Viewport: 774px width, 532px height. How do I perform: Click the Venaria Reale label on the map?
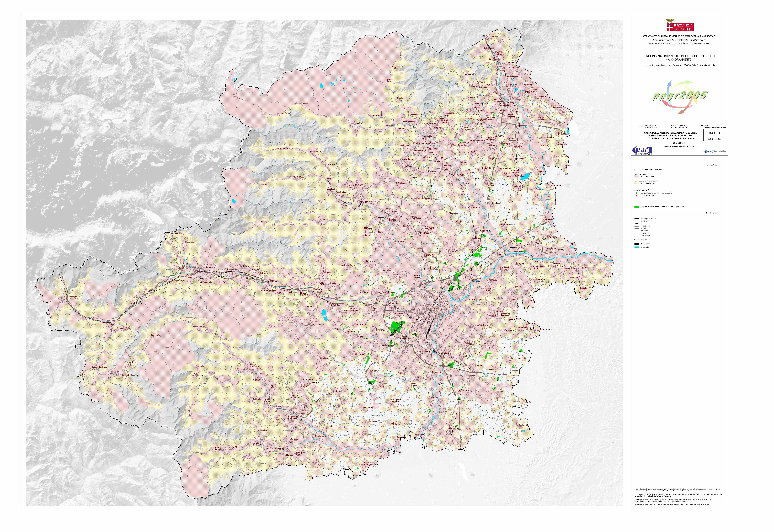pyautogui.click(x=417, y=276)
